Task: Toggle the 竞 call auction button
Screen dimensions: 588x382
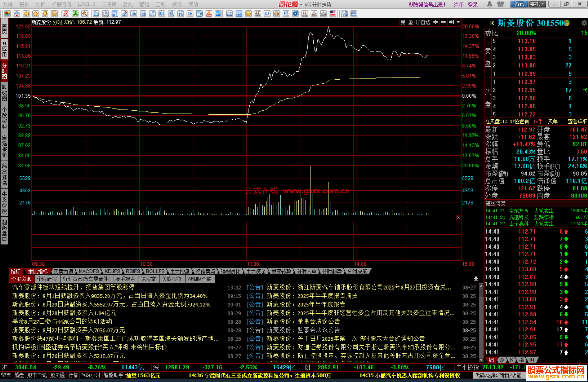Action: click(403, 22)
